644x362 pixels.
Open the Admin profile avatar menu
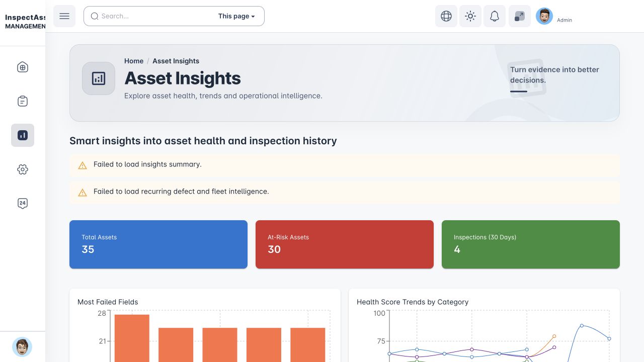pyautogui.click(x=544, y=16)
